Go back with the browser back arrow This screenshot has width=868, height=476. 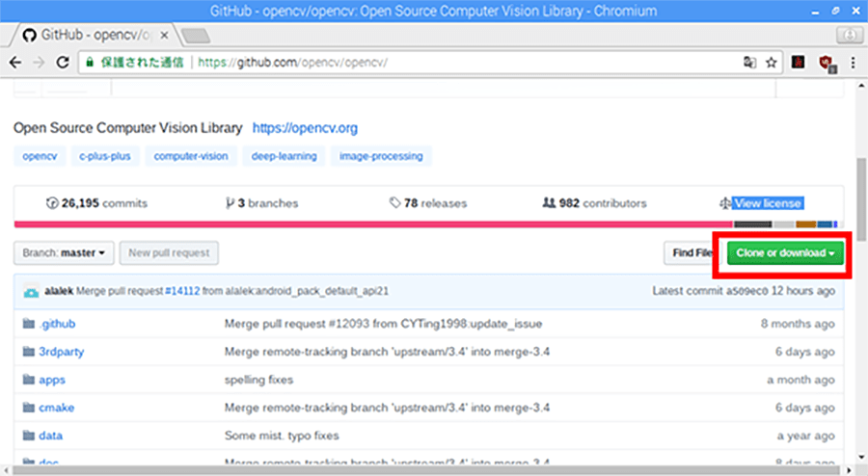(15, 63)
